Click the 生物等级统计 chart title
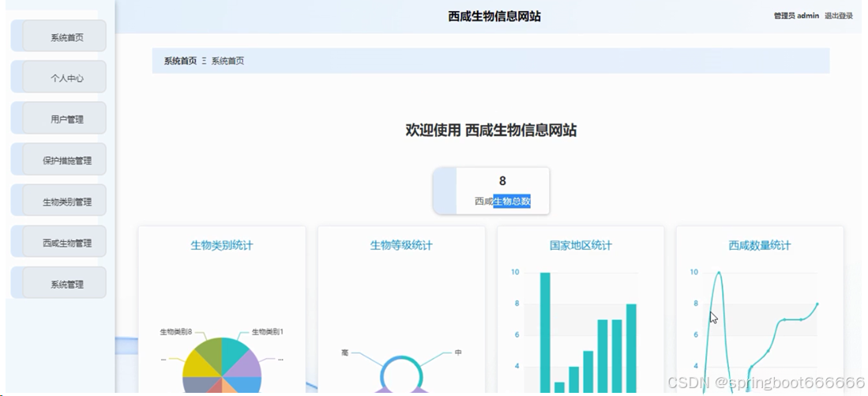This screenshot has width=868, height=396. (401, 245)
